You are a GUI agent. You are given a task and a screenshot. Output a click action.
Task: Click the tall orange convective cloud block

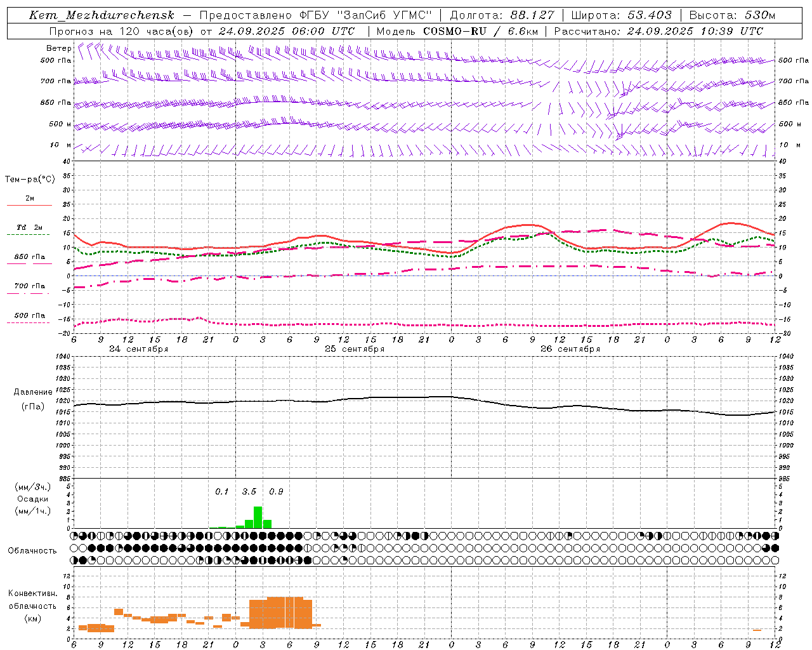(x=280, y=613)
